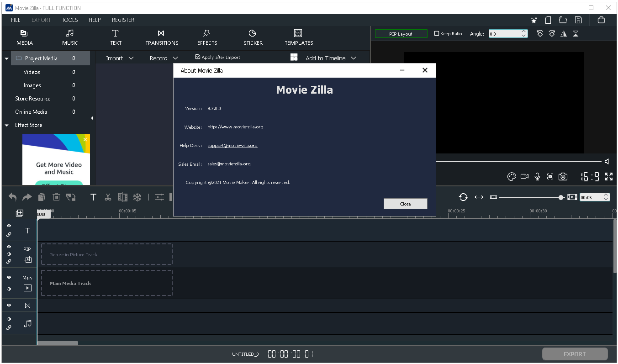Hide the transitions track using its eye icon
The width and height of the screenshot is (618, 364).
tap(9, 305)
